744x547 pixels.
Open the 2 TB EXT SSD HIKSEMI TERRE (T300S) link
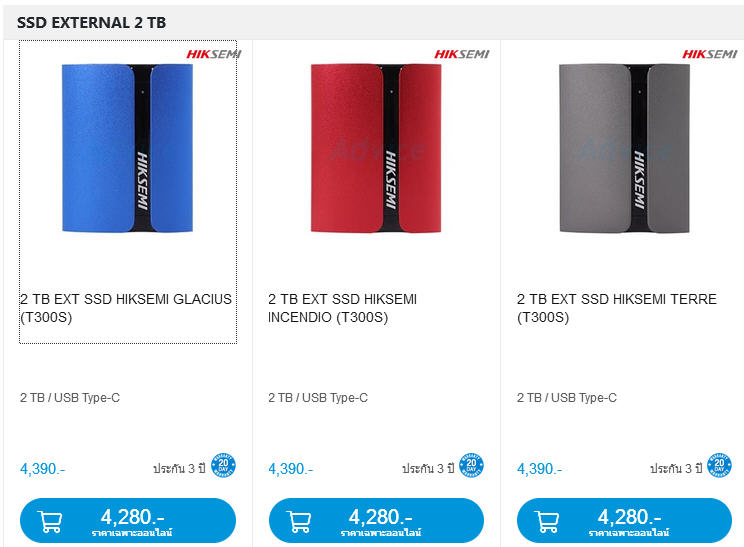click(616, 308)
